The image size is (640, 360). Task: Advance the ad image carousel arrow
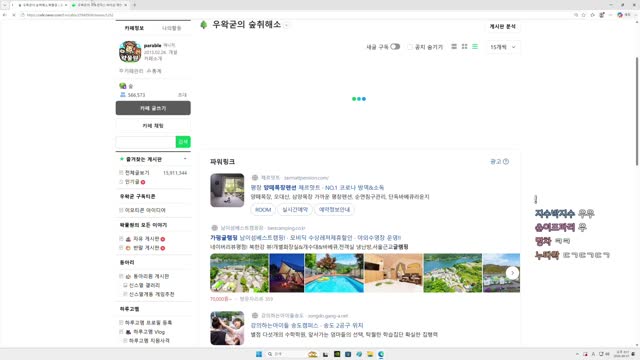click(x=512, y=273)
